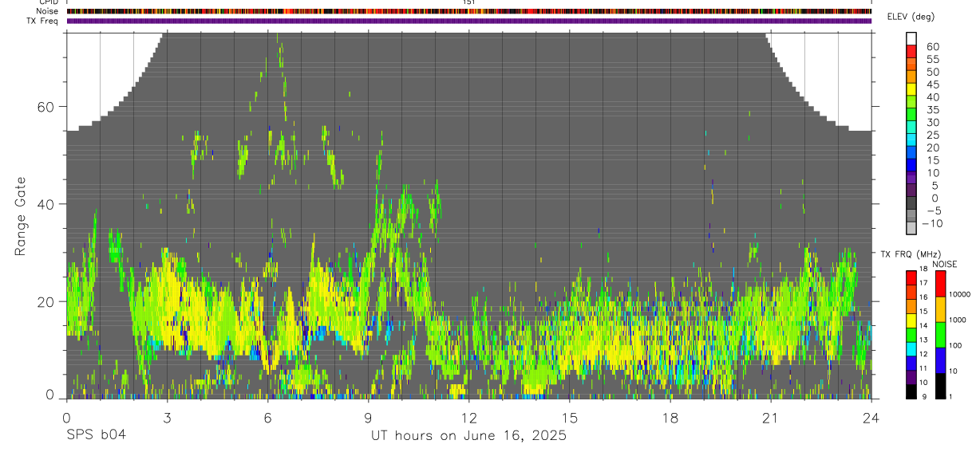Click the cyan 12-13 MHz TX FRQ swatch
Viewport: 980px width, 452px height.
point(912,348)
